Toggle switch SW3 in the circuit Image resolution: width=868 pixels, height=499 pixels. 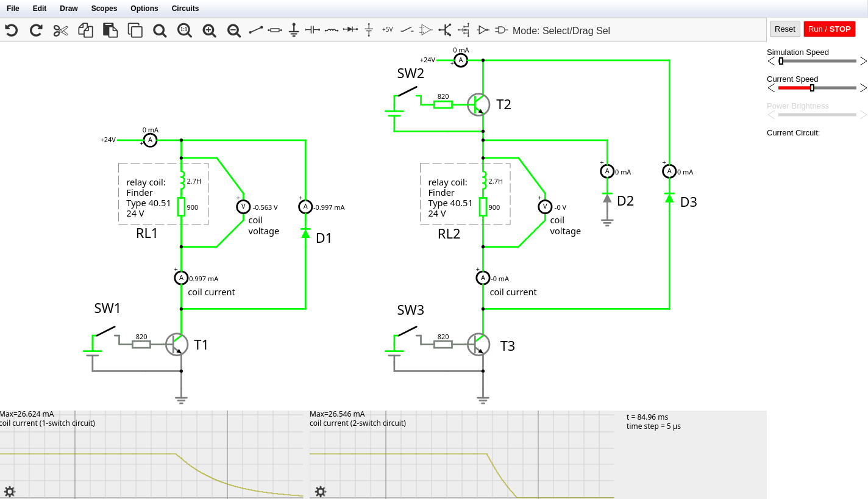click(408, 331)
